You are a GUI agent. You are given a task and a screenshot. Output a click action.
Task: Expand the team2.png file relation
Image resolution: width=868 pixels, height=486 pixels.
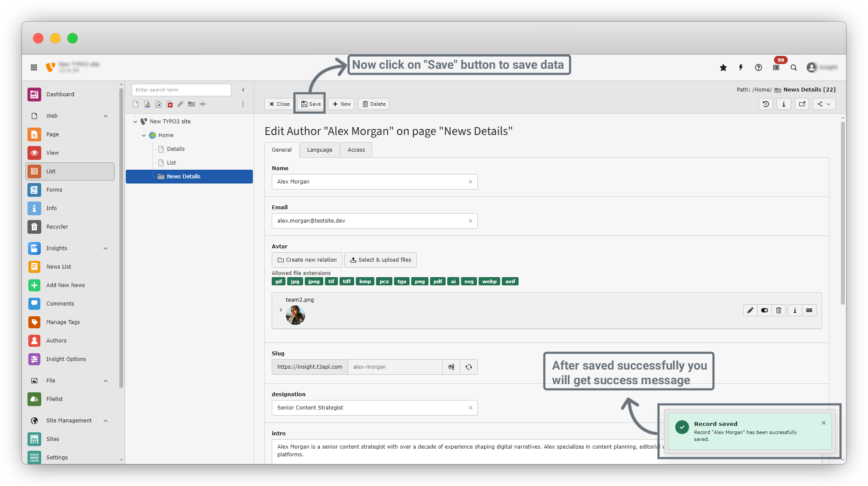[x=281, y=310]
